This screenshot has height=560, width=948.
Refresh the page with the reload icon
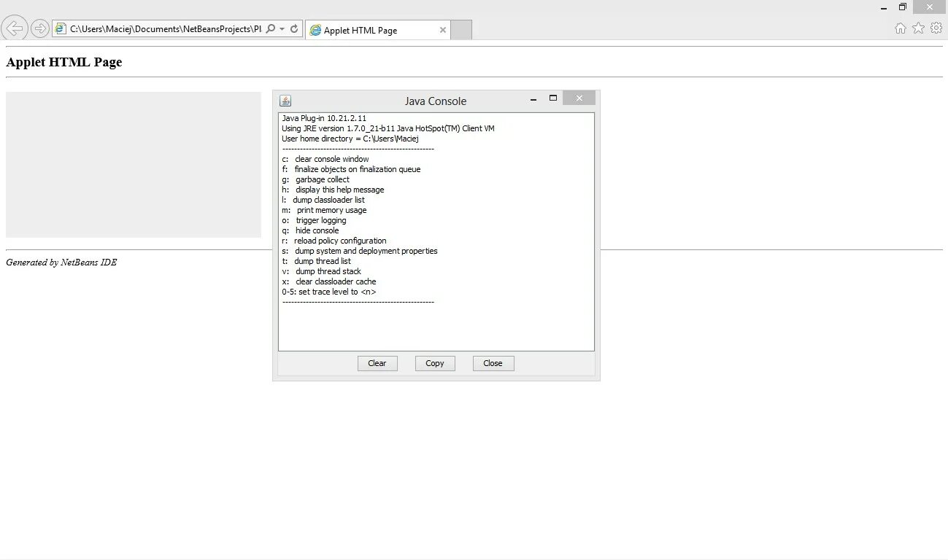(x=294, y=29)
